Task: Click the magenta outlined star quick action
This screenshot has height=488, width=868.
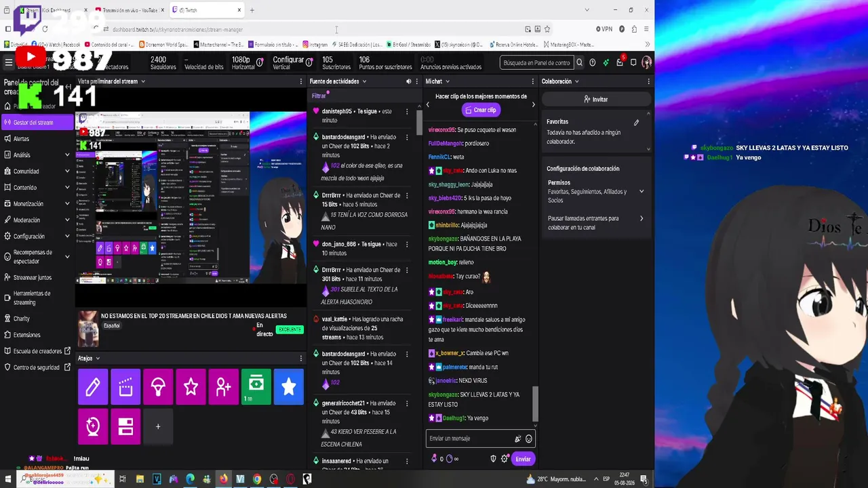Action: [x=191, y=386]
